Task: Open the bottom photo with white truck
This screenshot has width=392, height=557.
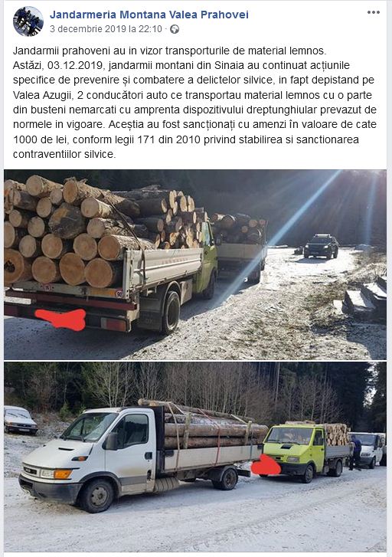Action: [x=195, y=457]
